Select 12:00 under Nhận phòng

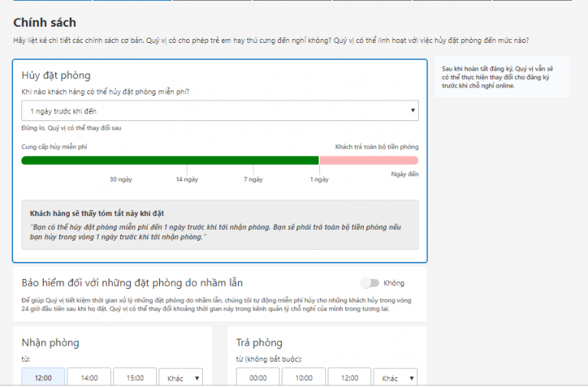42,378
